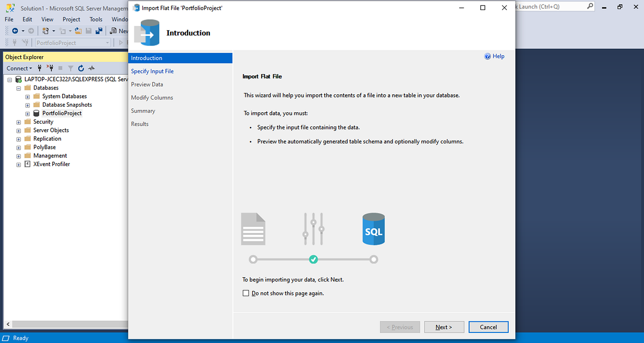
Task: Open the Project menu
Action: click(x=71, y=19)
